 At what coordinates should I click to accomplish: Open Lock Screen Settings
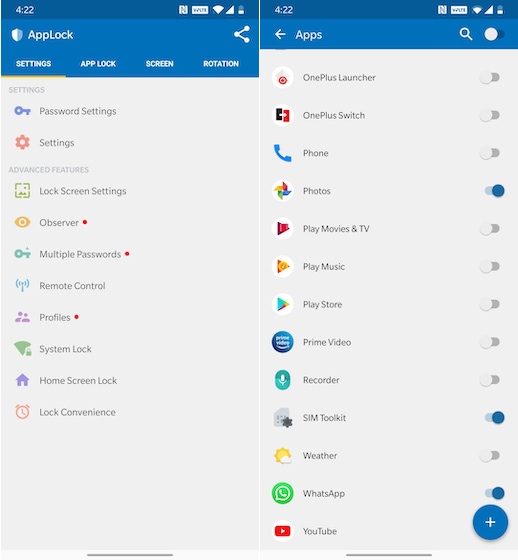tap(130, 191)
